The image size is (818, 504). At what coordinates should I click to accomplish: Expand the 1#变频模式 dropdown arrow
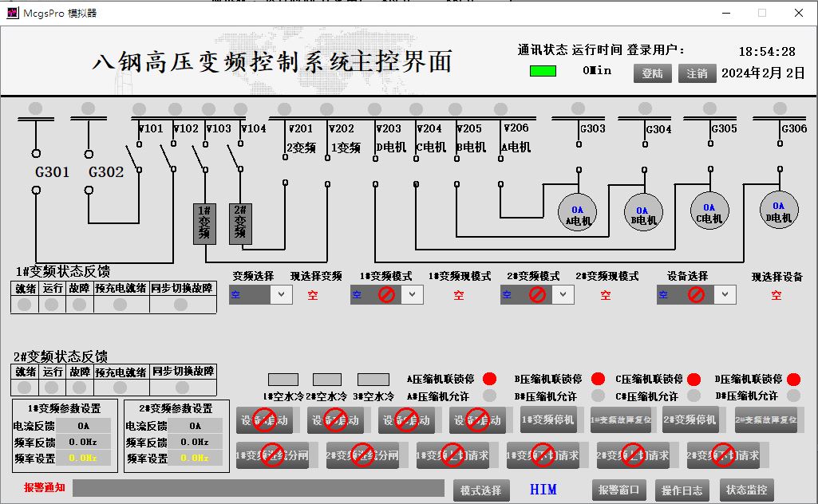(412, 294)
